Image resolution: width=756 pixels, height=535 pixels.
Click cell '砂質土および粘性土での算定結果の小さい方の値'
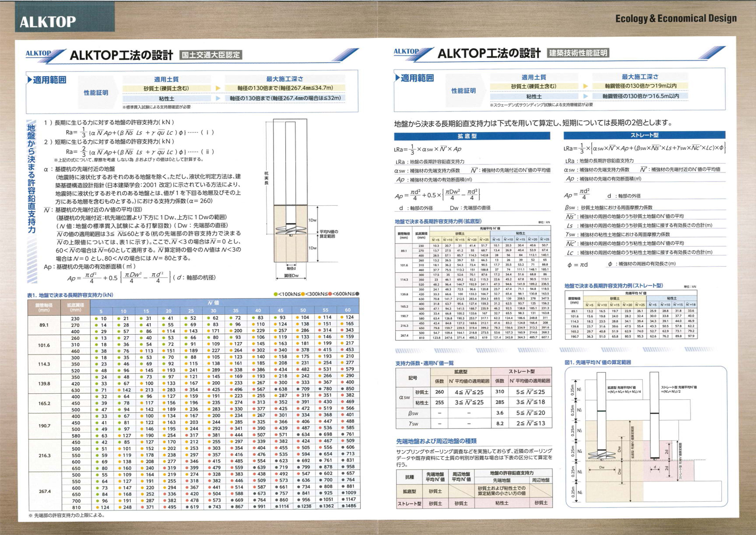coord(501,491)
